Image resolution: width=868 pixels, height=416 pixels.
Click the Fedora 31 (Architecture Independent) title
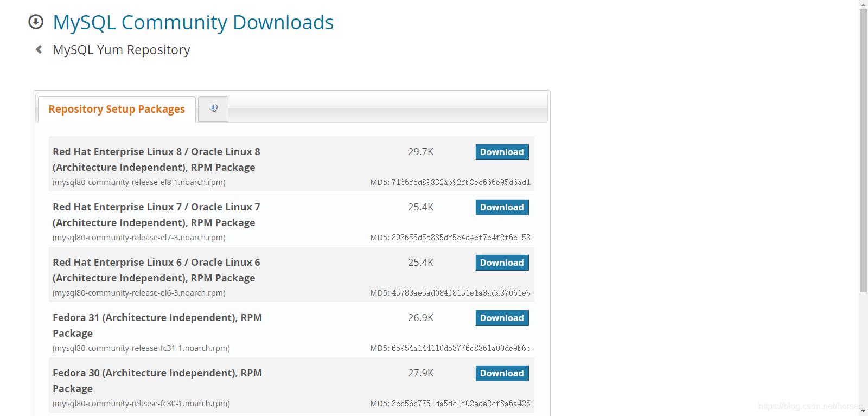coord(157,325)
